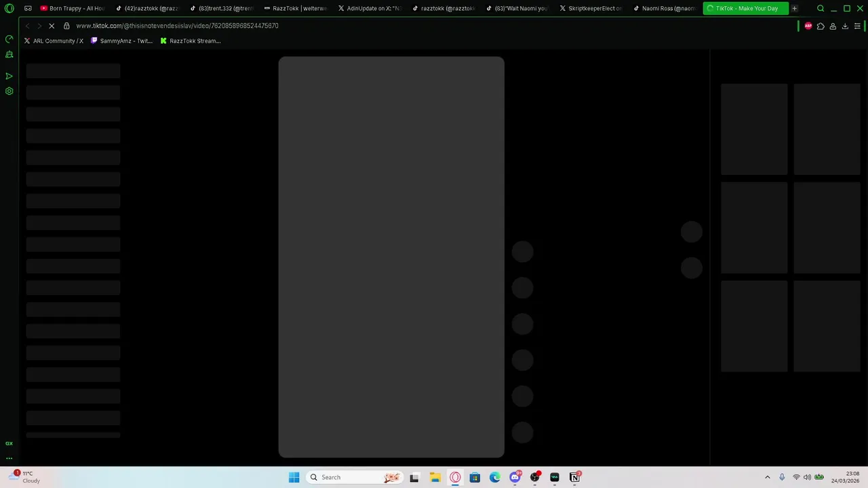Stop loading the page with the X button
868x488 pixels.
pos(51,26)
